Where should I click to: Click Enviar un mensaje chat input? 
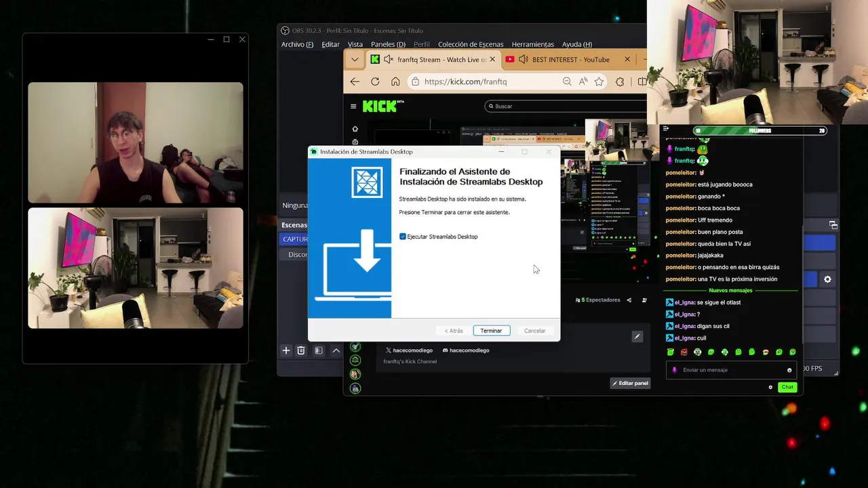tap(731, 370)
